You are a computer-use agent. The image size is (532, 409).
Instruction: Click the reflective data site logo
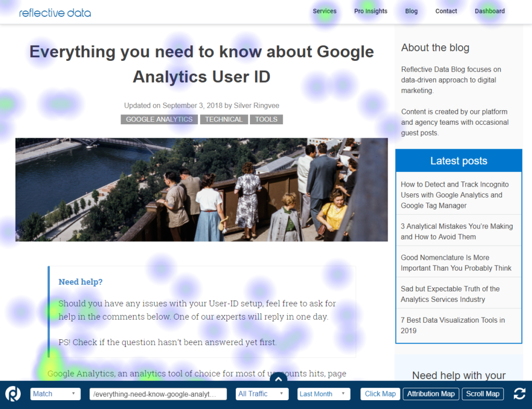[55, 12]
